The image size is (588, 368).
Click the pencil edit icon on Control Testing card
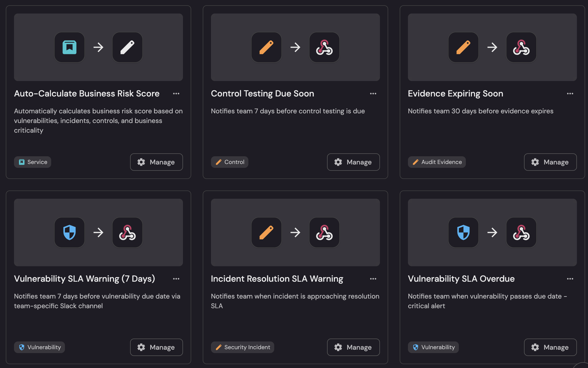point(266,47)
